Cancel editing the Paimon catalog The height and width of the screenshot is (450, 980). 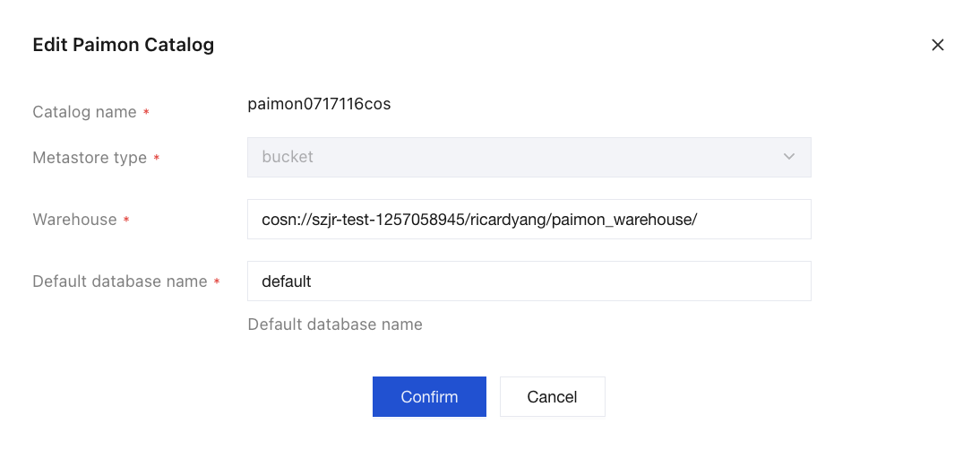552,397
